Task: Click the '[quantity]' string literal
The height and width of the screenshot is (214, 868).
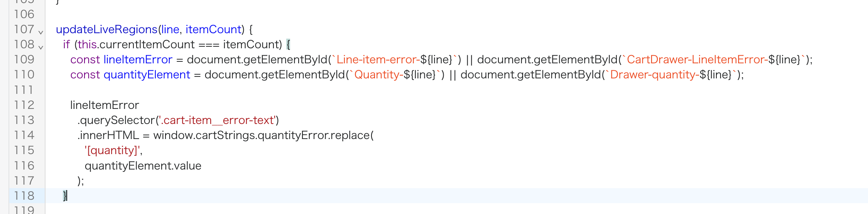Action: [112, 150]
